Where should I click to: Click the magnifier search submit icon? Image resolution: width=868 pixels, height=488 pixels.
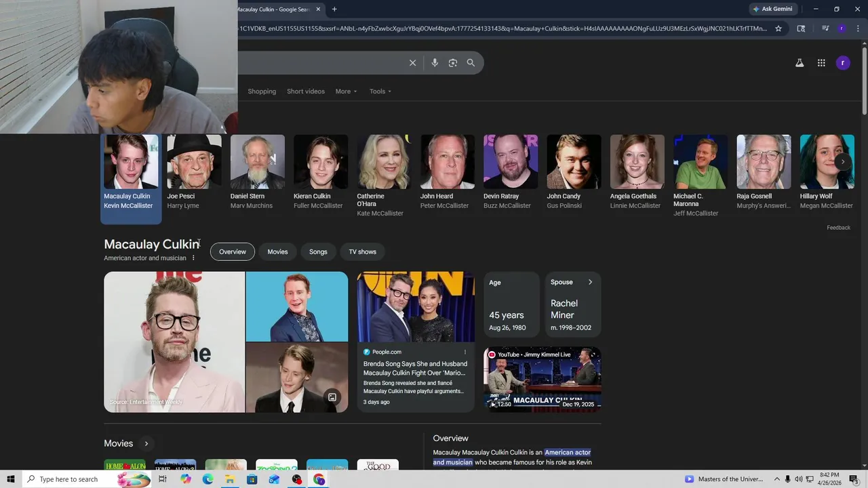[x=471, y=62]
